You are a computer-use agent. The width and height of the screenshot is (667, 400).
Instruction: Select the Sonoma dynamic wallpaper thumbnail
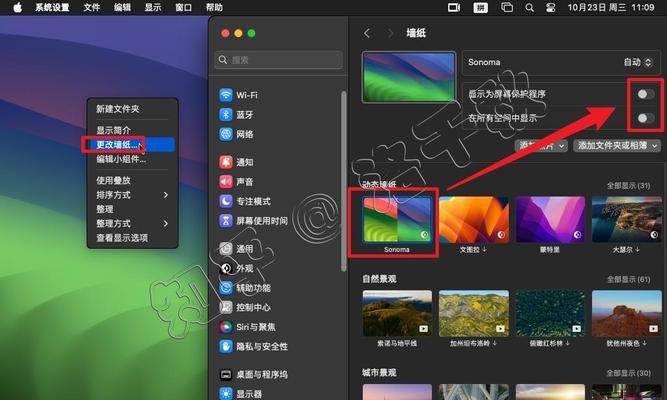click(x=397, y=220)
